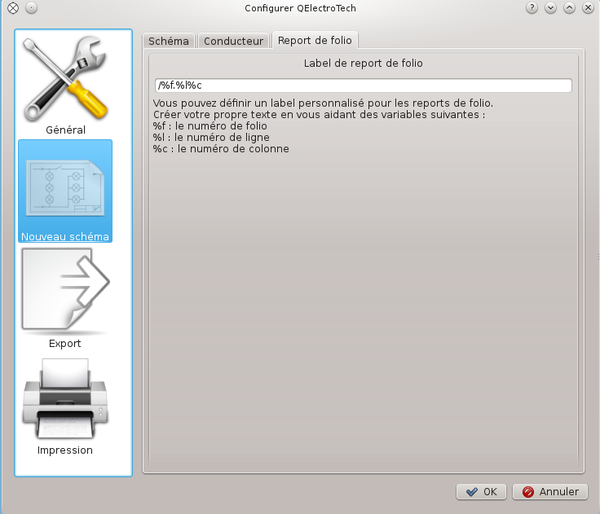The image size is (600, 514).
Task: Confirm settings with the OK button
Action: coord(481,491)
